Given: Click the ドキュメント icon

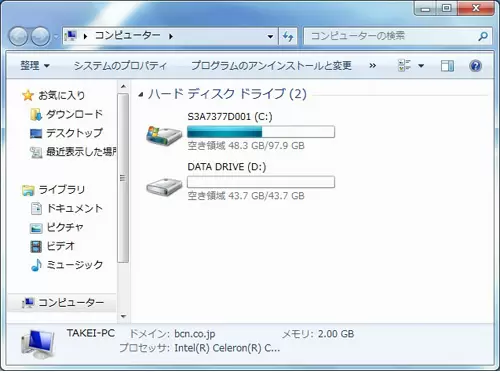Looking at the screenshot, I should (36, 209).
